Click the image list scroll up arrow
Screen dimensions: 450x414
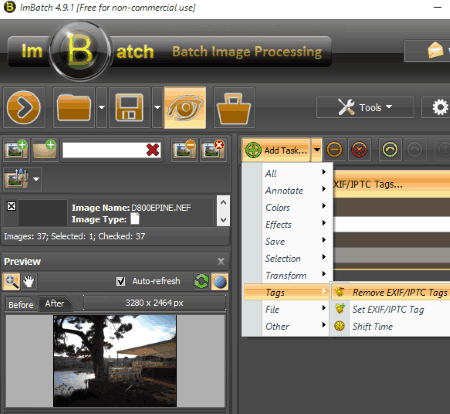223,202
